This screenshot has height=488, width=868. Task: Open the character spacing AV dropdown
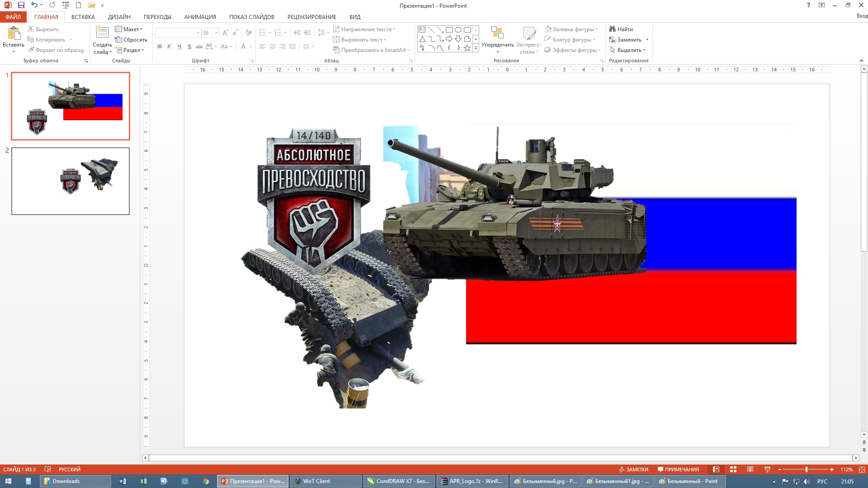point(211,47)
